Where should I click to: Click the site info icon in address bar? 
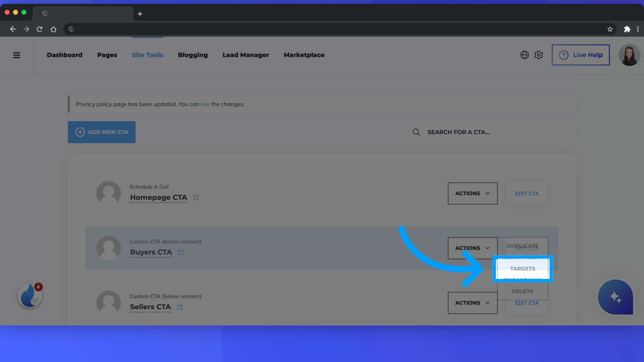[x=71, y=29]
